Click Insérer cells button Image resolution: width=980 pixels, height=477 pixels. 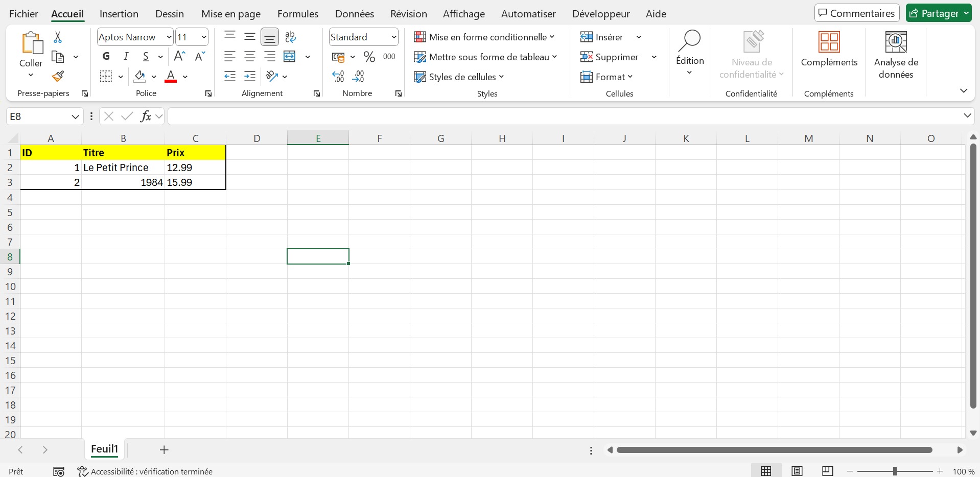pos(602,37)
